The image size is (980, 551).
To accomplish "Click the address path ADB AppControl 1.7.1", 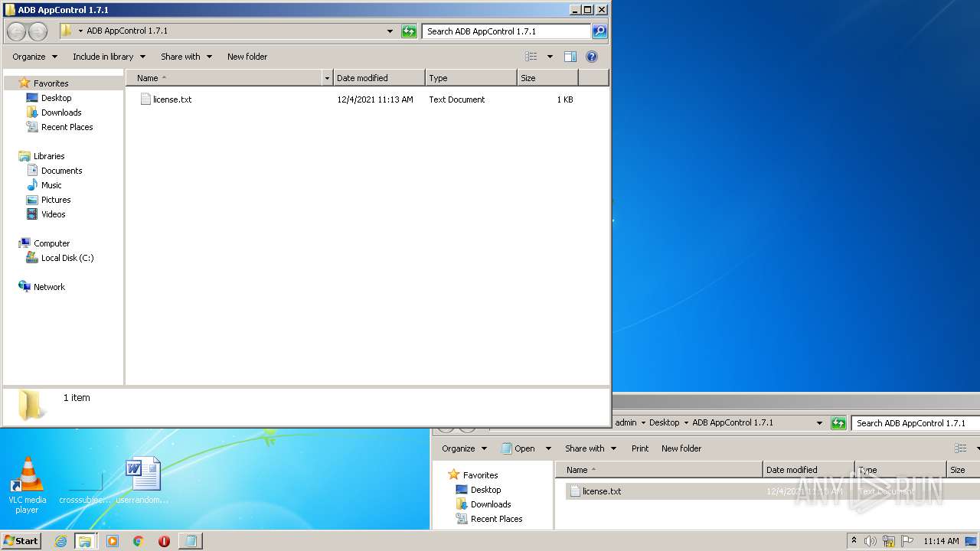I will pyautogui.click(x=127, y=31).
